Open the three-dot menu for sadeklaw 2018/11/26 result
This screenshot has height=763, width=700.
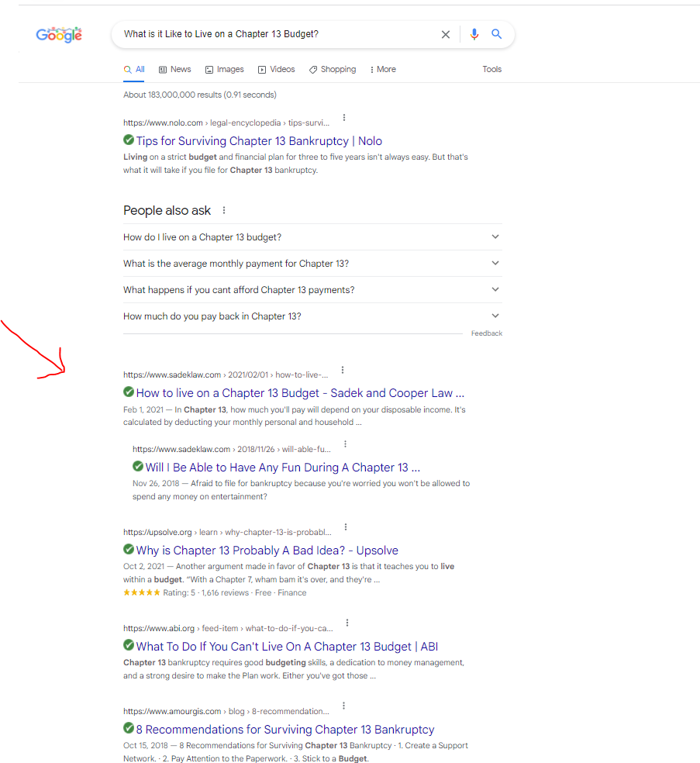345,444
